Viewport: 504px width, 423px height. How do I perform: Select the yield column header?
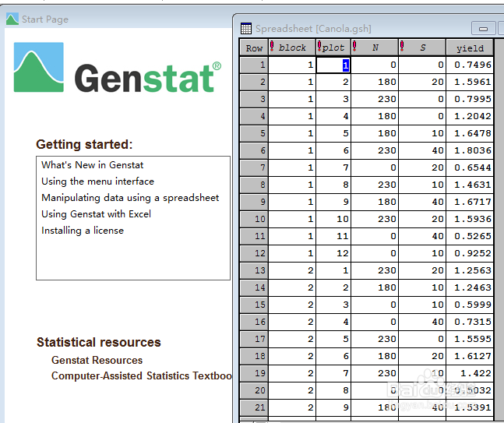(x=470, y=48)
